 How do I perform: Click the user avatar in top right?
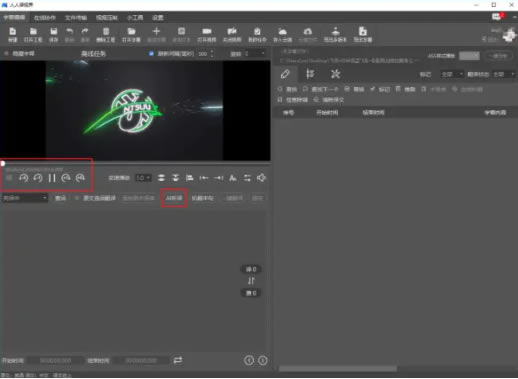(x=510, y=34)
